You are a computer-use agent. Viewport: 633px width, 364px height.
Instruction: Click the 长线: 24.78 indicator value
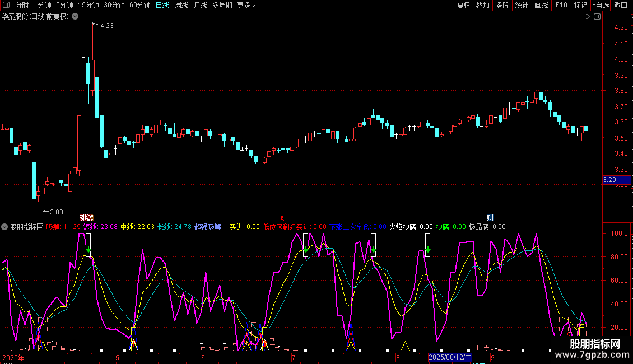[174, 227]
